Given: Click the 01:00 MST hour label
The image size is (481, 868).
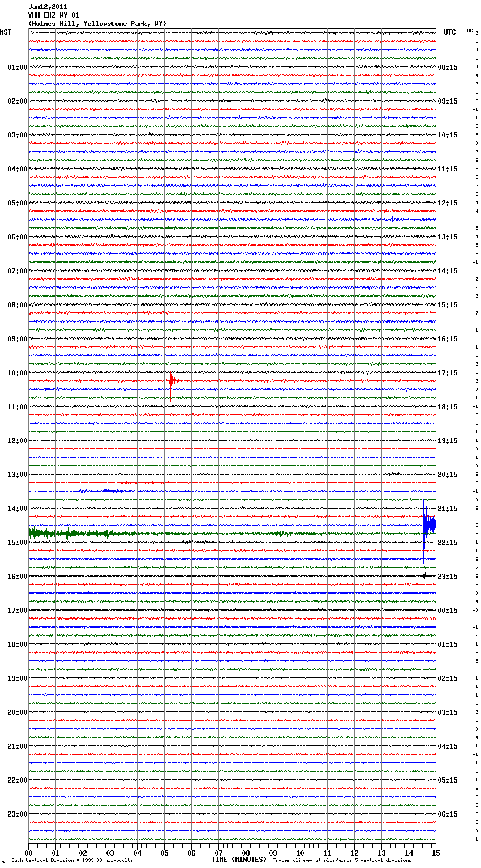Looking at the screenshot, I should pyautogui.click(x=18, y=67).
